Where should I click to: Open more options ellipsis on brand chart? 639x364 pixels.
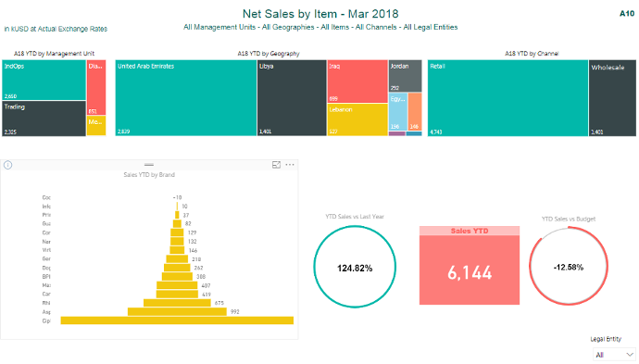click(x=290, y=165)
